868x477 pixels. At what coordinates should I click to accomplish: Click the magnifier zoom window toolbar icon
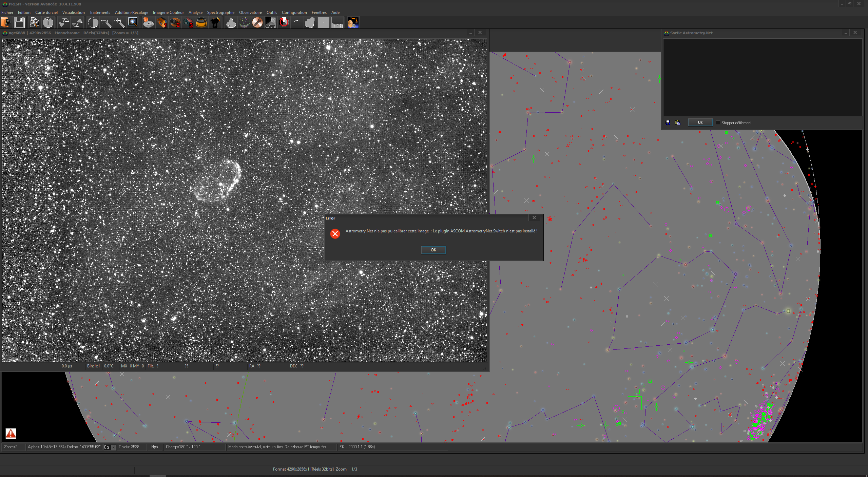coord(133,23)
